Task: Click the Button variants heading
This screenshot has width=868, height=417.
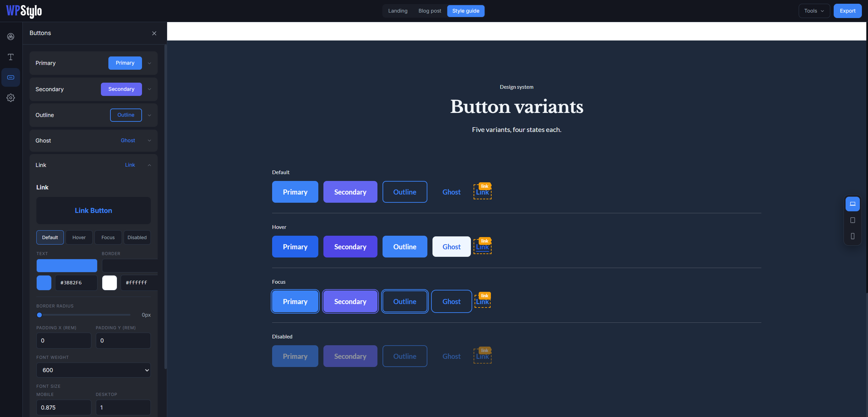Action: (517, 107)
